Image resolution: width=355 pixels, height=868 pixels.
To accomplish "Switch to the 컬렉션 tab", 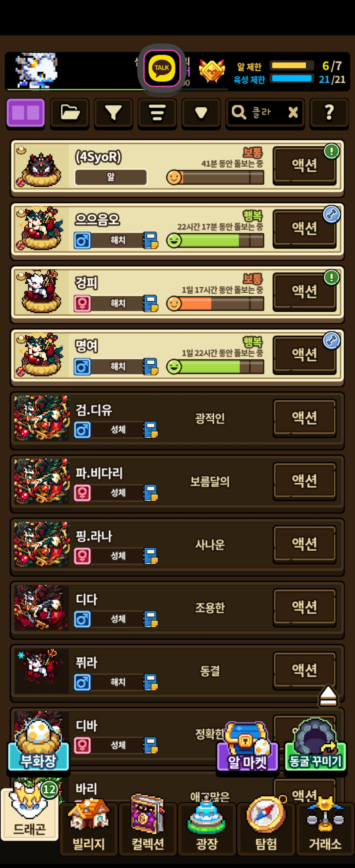I will [x=148, y=827].
